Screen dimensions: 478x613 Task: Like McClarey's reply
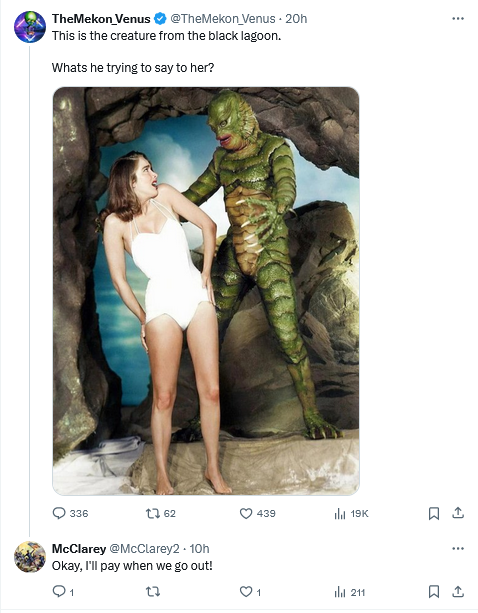(250, 592)
